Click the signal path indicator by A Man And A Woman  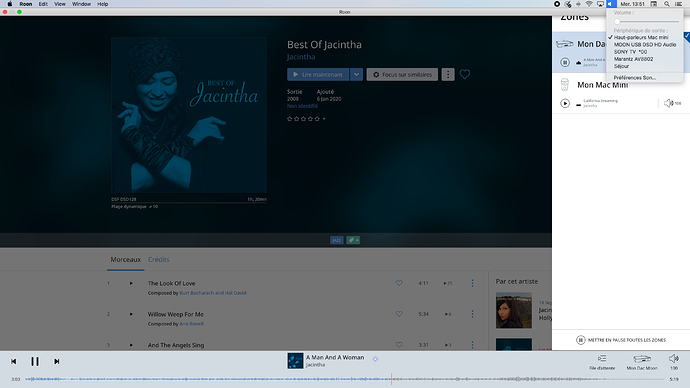[x=375, y=359]
